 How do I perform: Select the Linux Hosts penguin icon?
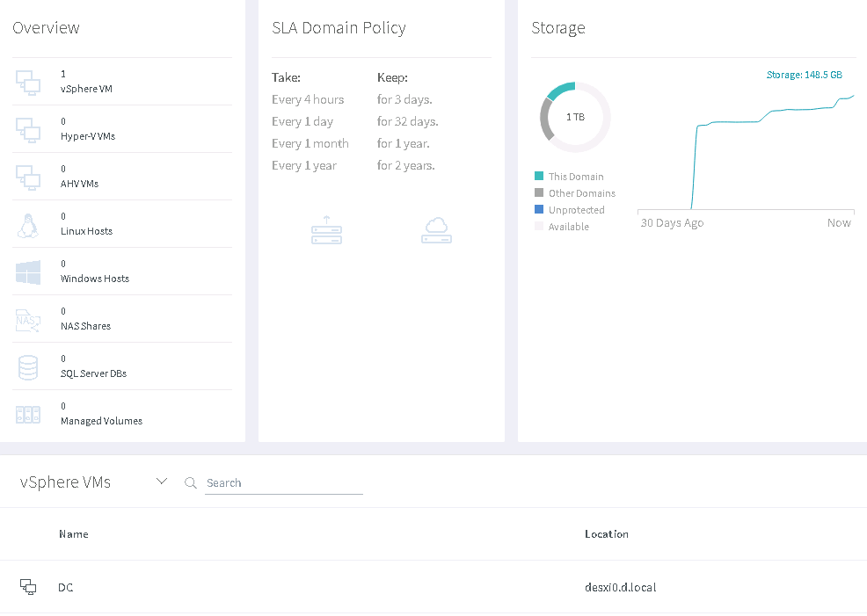click(x=28, y=225)
